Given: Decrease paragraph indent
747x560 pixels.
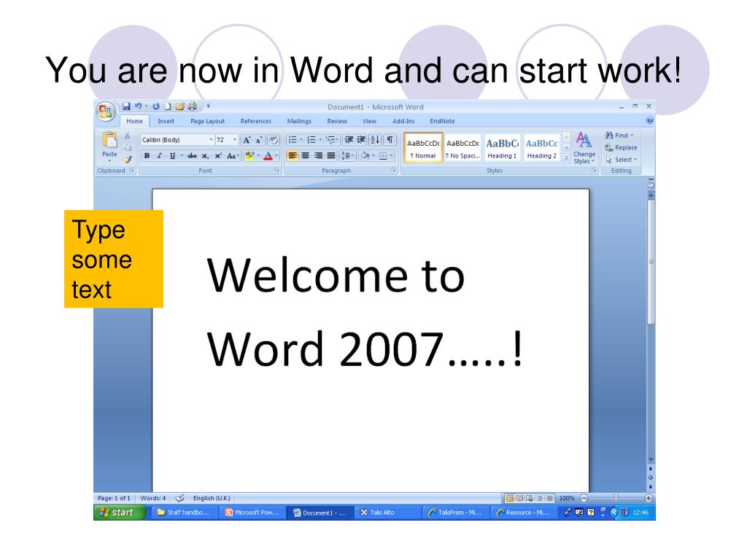Looking at the screenshot, I should [349, 140].
